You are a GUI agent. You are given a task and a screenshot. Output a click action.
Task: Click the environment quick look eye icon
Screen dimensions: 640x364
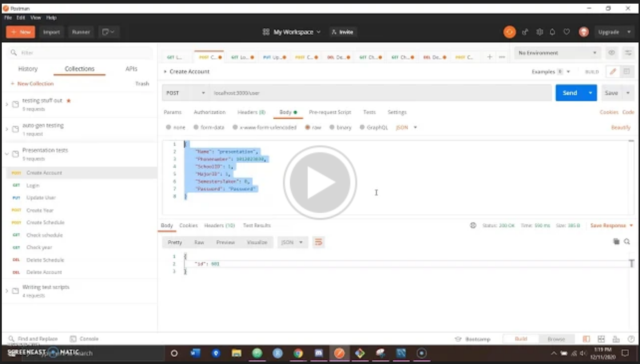pyautogui.click(x=611, y=53)
